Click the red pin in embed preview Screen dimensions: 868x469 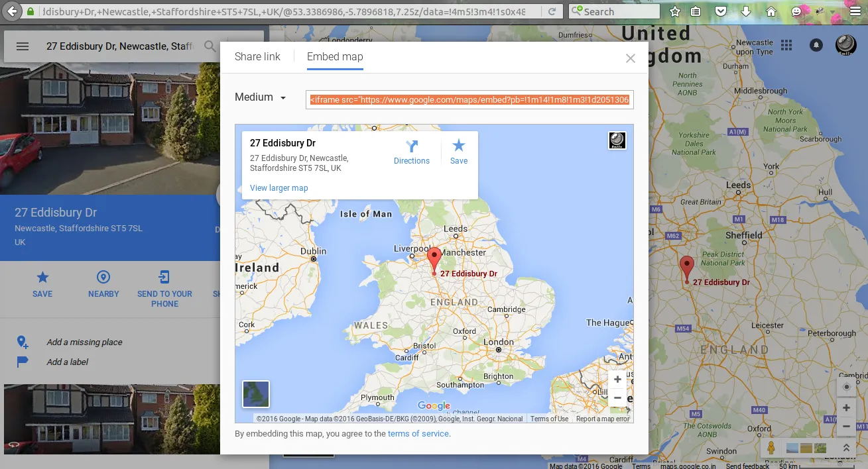click(434, 261)
